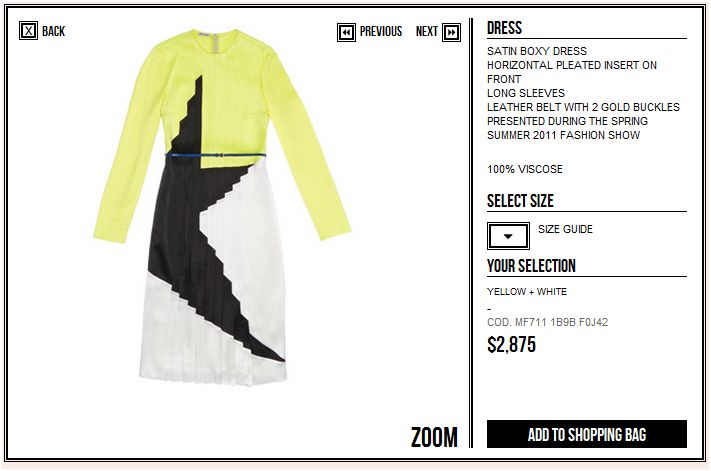711x471 pixels.
Task: Click the YOUR SELECTION heading
Action: tap(531, 266)
